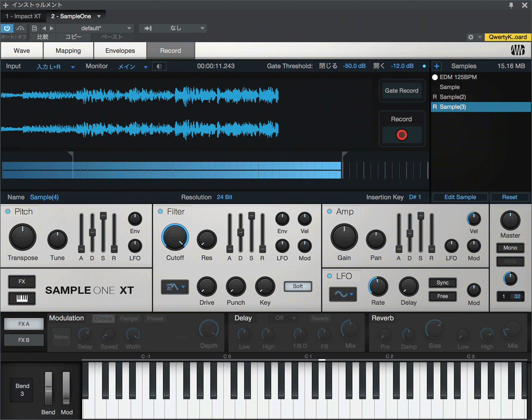
Task: Click the -50.0 dB gate close value
Action: coord(354,66)
